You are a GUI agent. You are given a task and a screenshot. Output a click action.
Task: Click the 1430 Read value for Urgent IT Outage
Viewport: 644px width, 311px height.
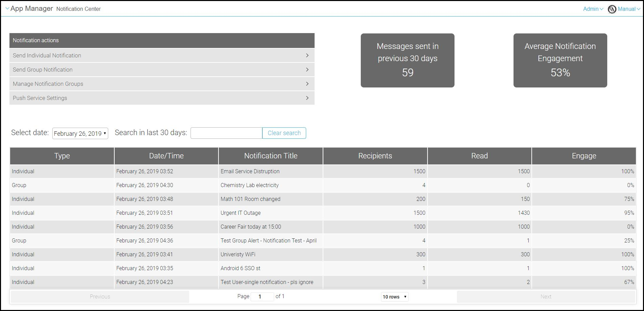(524, 213)
